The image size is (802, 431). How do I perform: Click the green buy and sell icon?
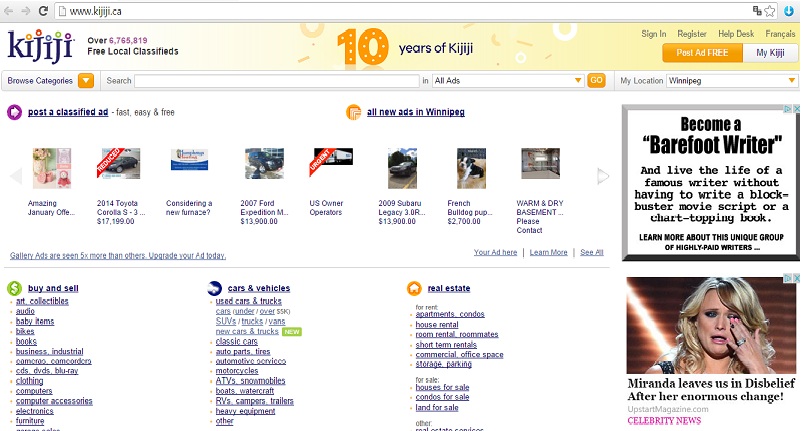coord(15,288)
